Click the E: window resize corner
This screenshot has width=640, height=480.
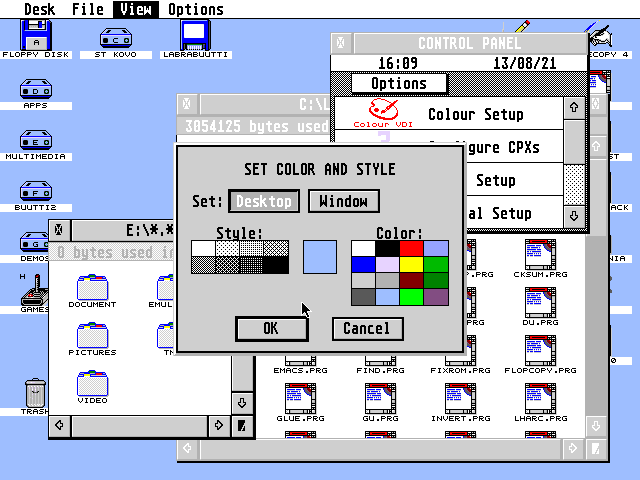click(242, 426)
